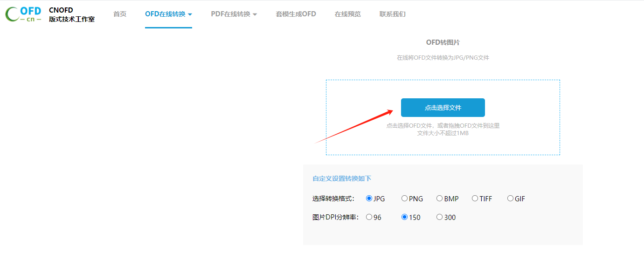The width and height of the screenshot is (644, 253).
Task: Click the 文件大小不超过1MB note
Action: pos(443,133)
